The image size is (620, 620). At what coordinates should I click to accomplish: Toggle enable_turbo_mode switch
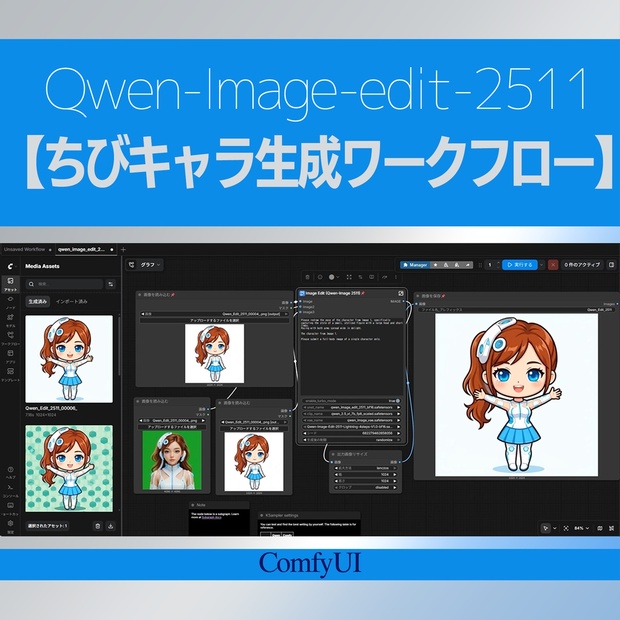pos(397,401)
